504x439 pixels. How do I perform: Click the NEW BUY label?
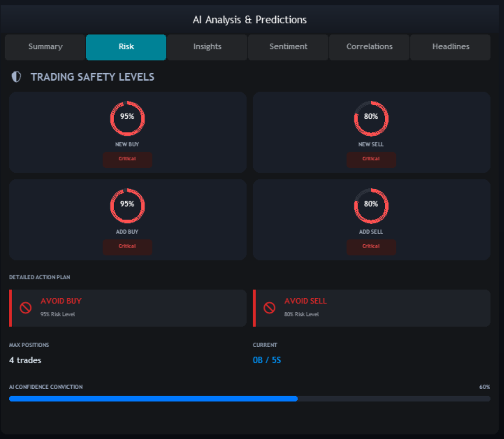127,144
